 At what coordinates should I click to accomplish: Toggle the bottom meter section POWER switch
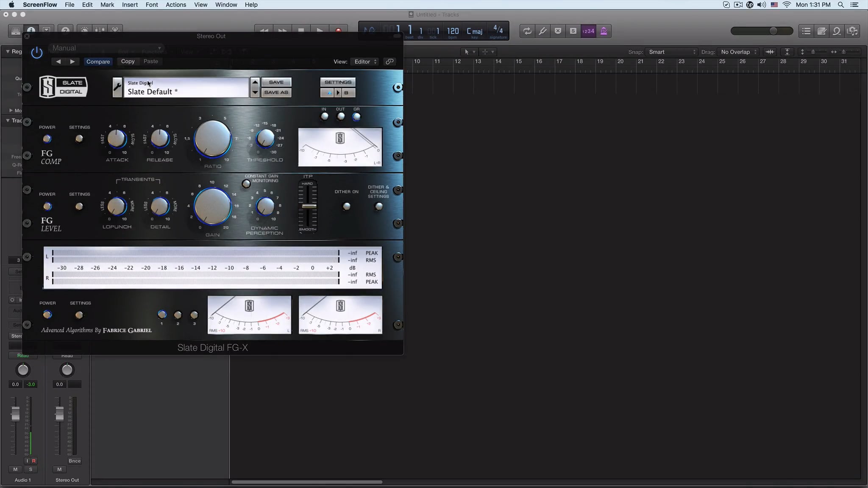point(47,314)
